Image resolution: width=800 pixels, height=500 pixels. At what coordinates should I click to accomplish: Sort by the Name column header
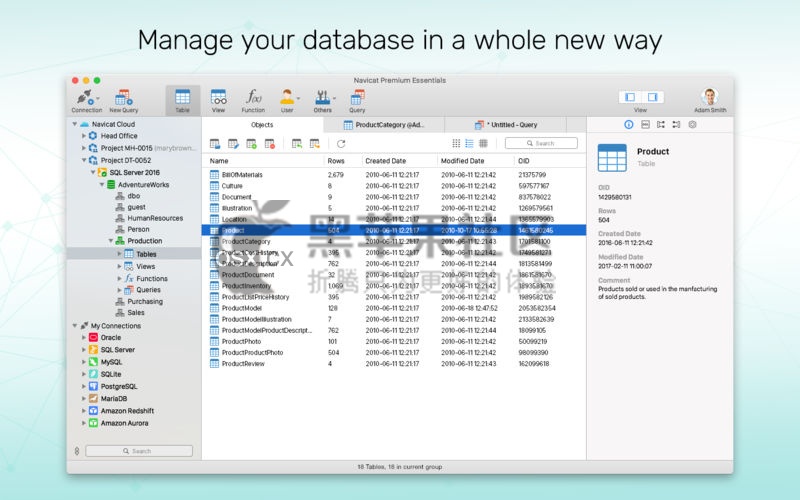tap(263, 161)
